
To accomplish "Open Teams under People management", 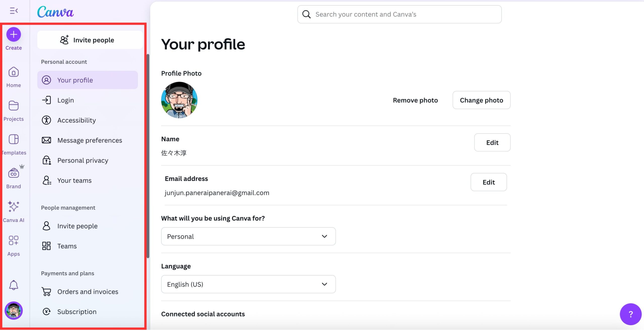I will coord(88,246).
